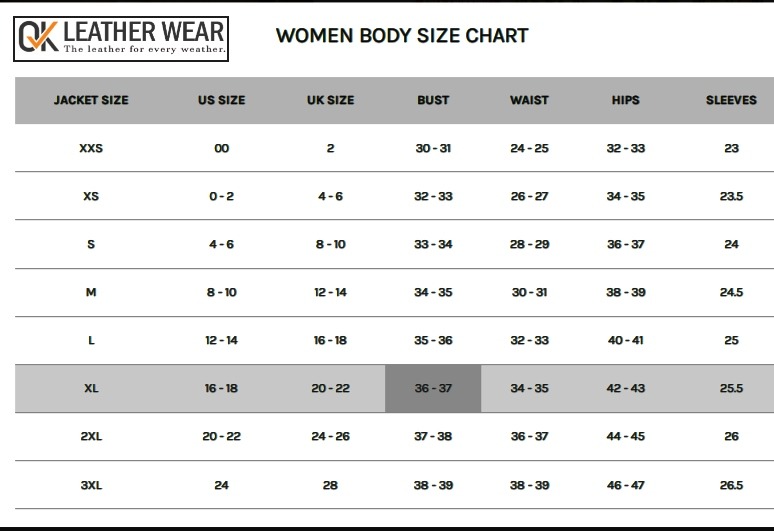
Task: Select the XS row hips value 34 - 35
Action: 626,196
